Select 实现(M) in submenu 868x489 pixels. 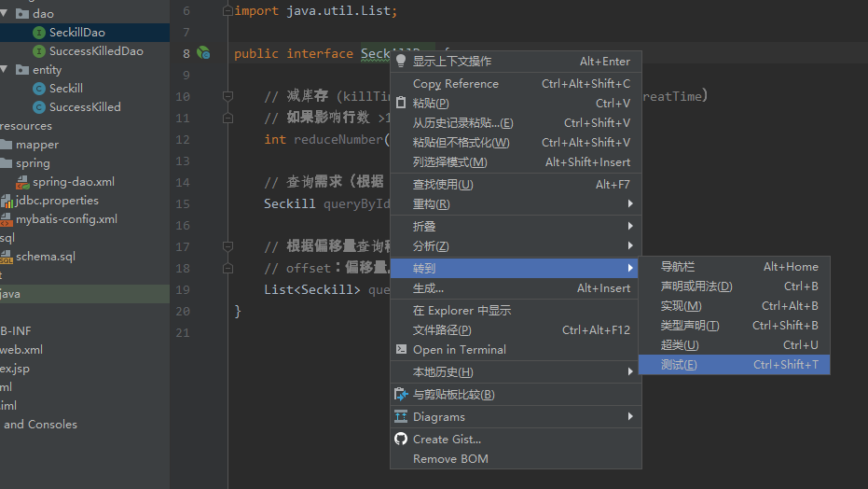tap(734, 306)
